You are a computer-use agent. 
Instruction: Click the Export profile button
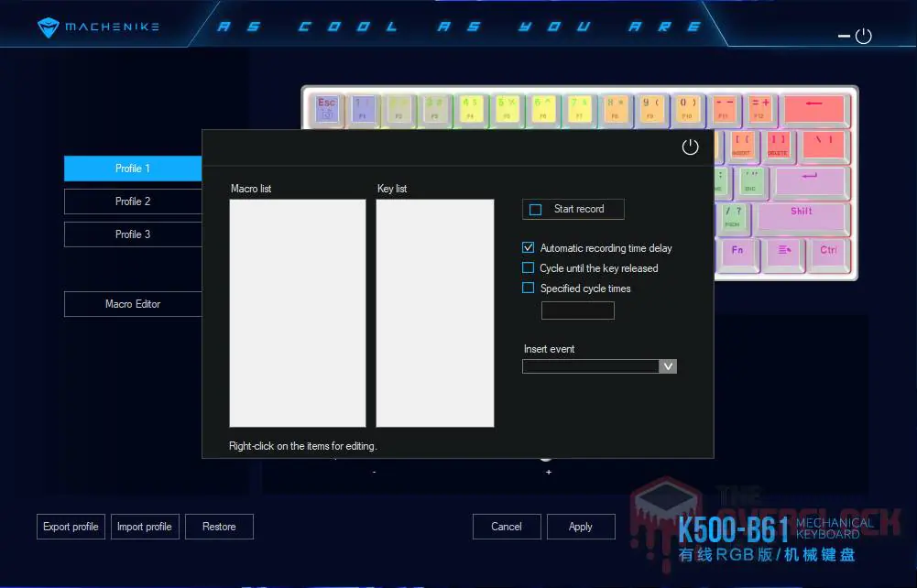71,527
